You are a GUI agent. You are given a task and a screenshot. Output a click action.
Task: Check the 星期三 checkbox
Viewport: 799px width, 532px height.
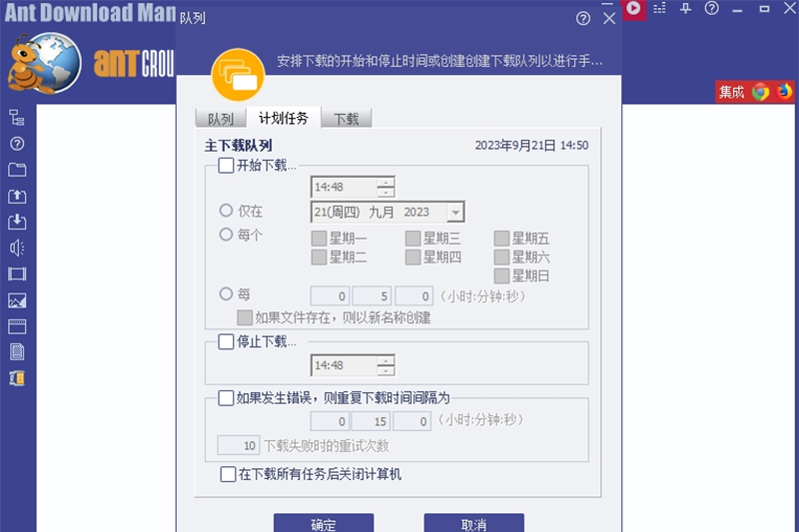[x=412, y=239]
